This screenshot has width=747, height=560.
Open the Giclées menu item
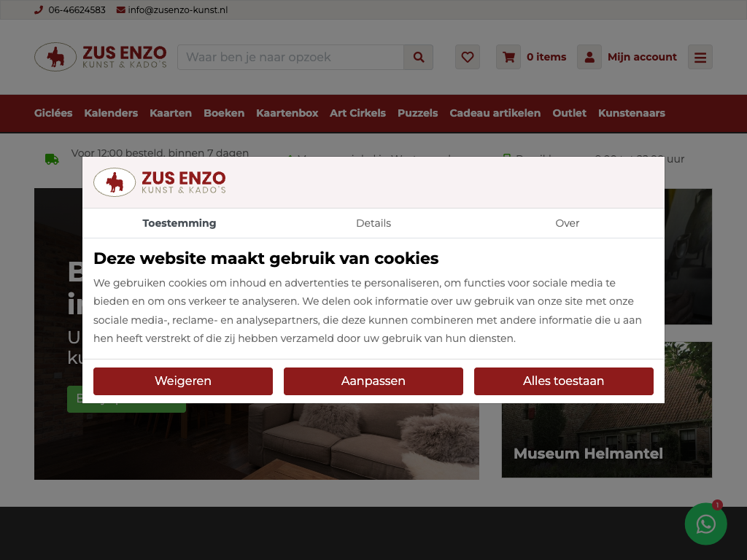coord(53,113)
